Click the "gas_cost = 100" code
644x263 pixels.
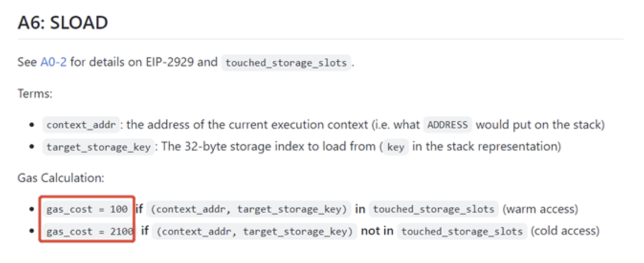point(87,209)
